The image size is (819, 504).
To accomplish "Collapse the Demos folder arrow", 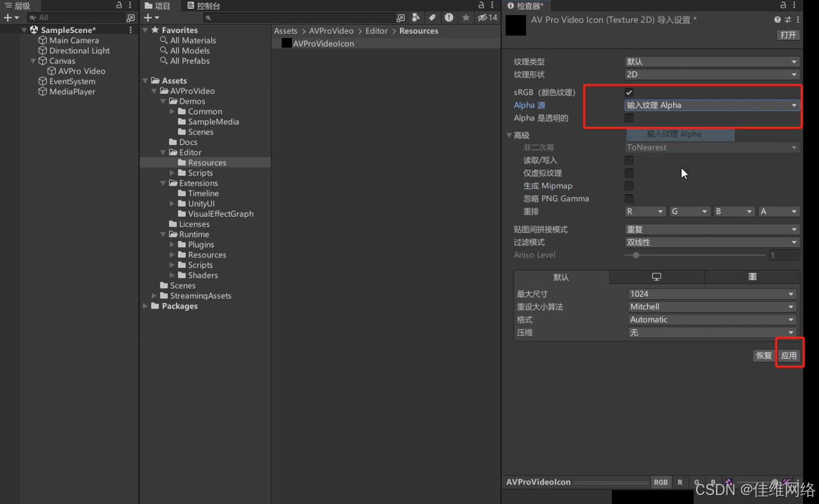I will click(x=164, y=101).
